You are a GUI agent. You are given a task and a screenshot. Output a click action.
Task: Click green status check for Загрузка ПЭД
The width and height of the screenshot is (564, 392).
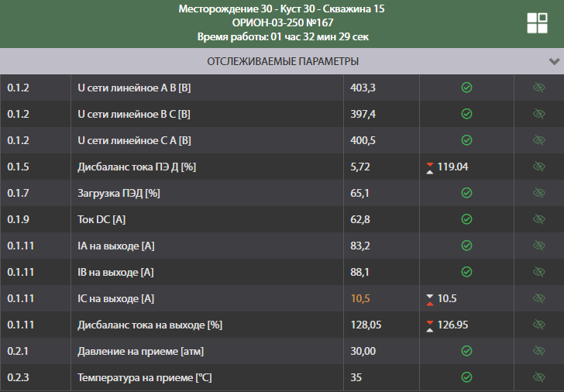click(x=466, y=193)
